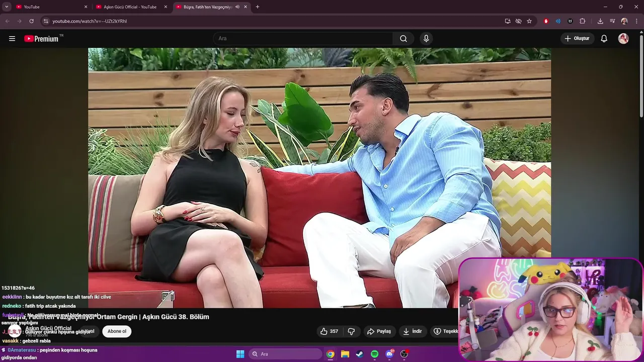Switch to Aşkın Gücü Official tab
The width and height of the screenshot is (644, 362).
131,7
